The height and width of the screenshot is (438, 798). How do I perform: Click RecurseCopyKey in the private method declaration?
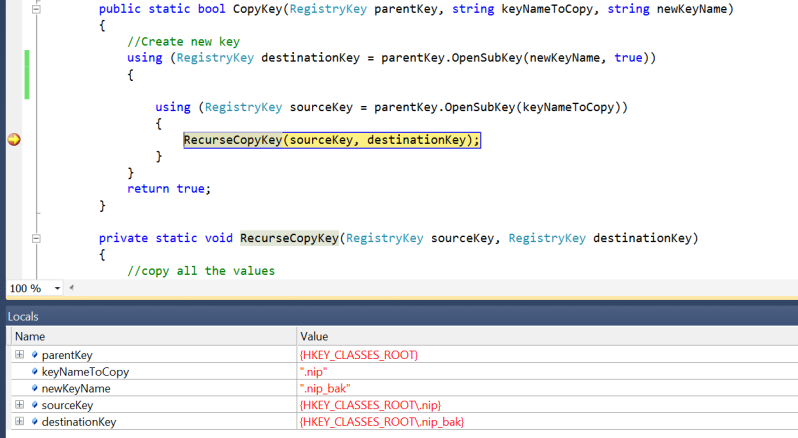click(290, 238)
